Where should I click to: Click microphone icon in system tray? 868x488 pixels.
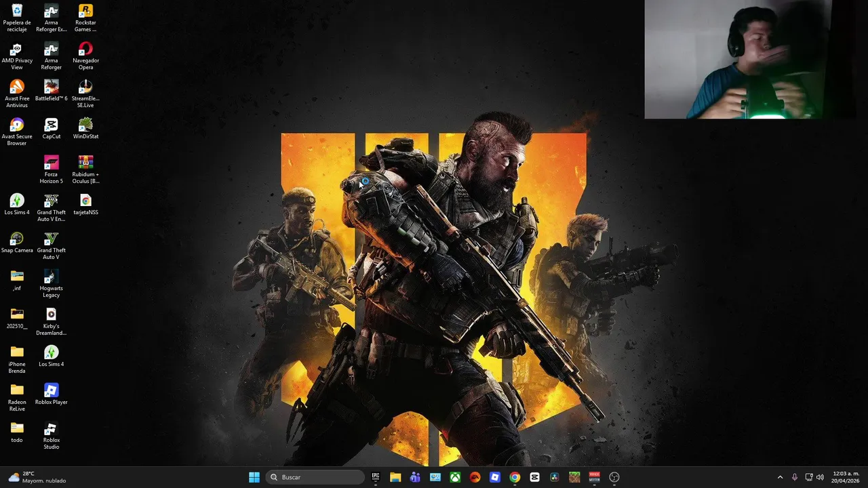pyautogui.click(x=795, y=477)
